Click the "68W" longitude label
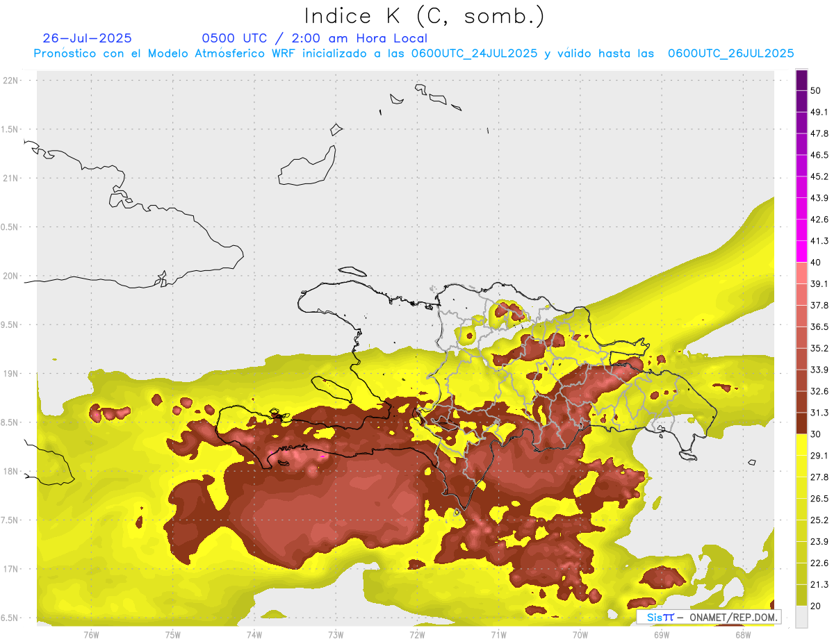 pyautogui.click(x=743, y=634)
